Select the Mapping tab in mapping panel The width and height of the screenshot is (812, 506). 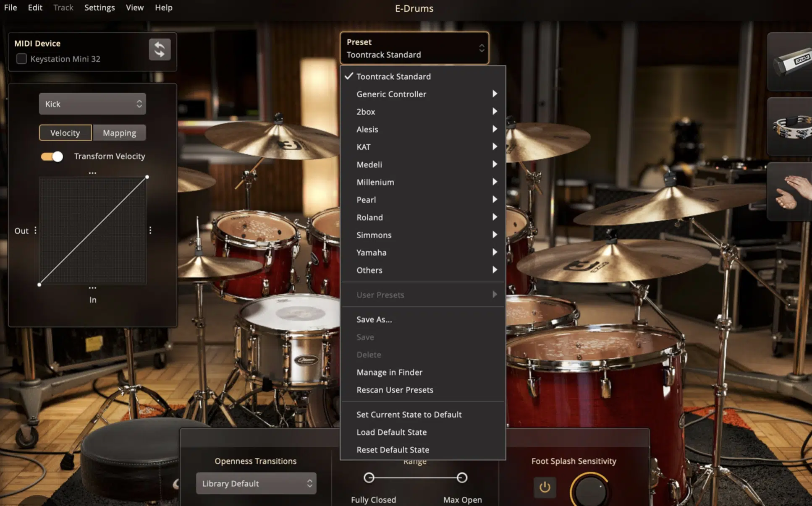[x=119, y=132]
